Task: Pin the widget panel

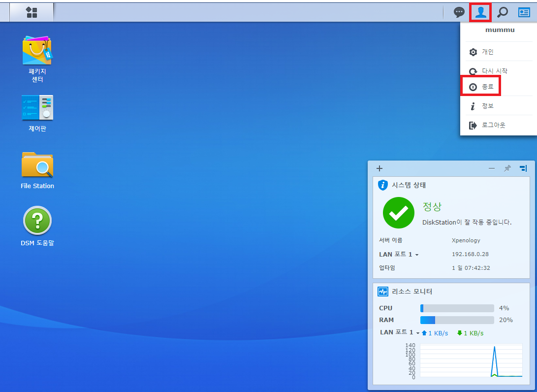Action: [x=507, y=168]
